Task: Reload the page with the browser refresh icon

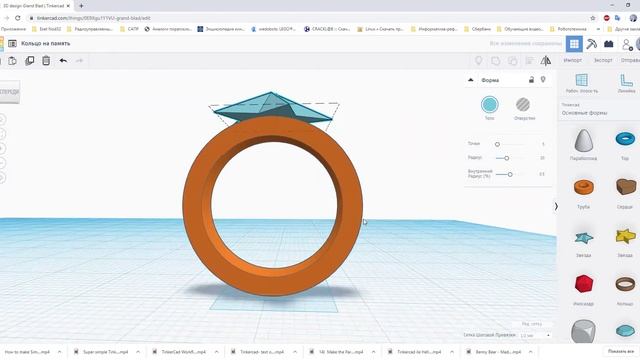Action: (x=18, y=18)
